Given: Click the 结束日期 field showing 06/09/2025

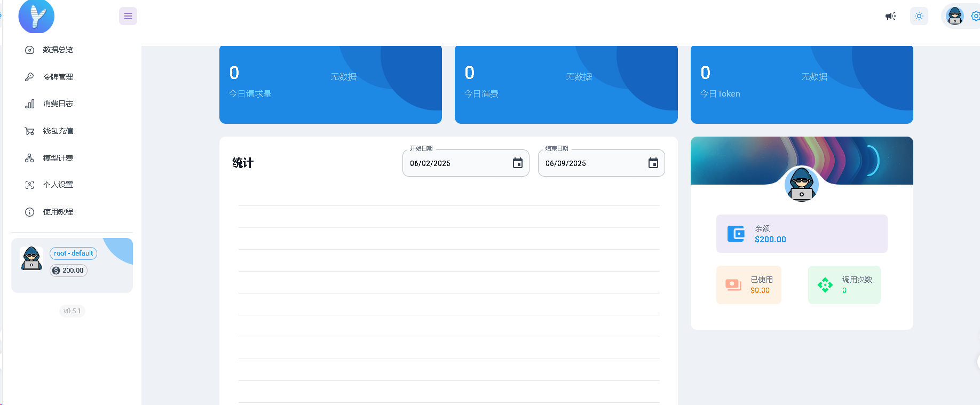Looking at the screenshot, I should coord(602,163).
